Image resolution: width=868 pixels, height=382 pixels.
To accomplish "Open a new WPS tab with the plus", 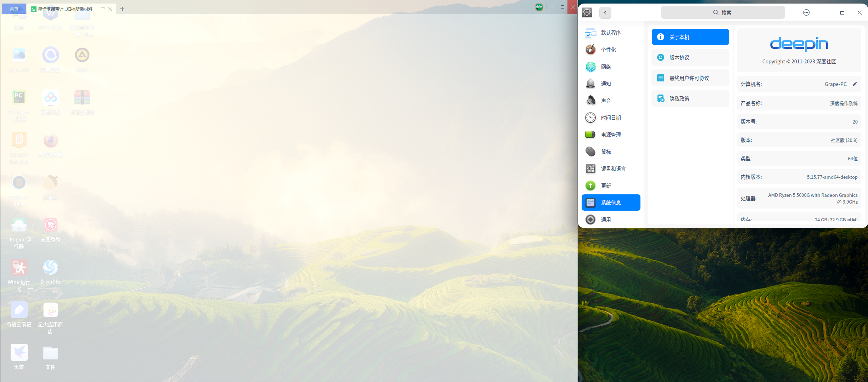I will point(122,9).
